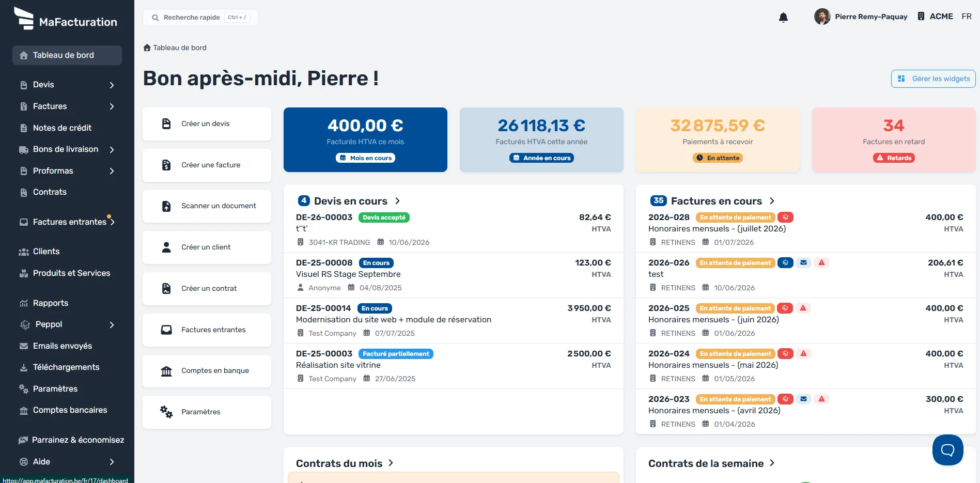Click the email icon on invoice 2026-023
This screenshot has width=980, height=483.
tap(803, 399)
